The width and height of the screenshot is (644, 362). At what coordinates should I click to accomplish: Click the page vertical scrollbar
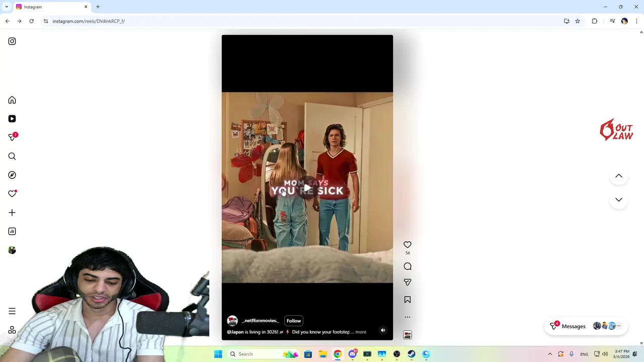(641, 188)
